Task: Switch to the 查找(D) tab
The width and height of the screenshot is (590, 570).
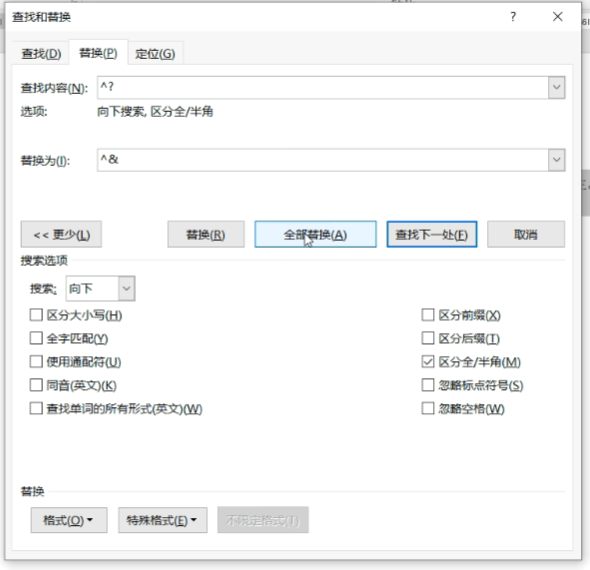Action: click(41, 53)
